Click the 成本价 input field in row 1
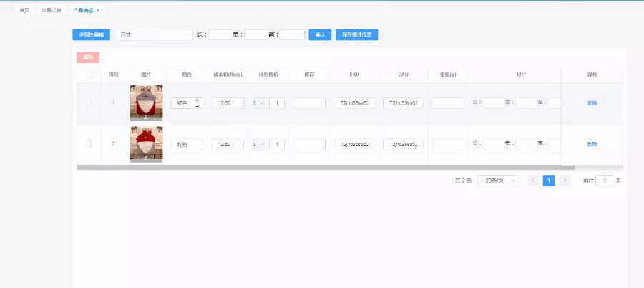Screen dimensions: 644x288 click(228, 103)
